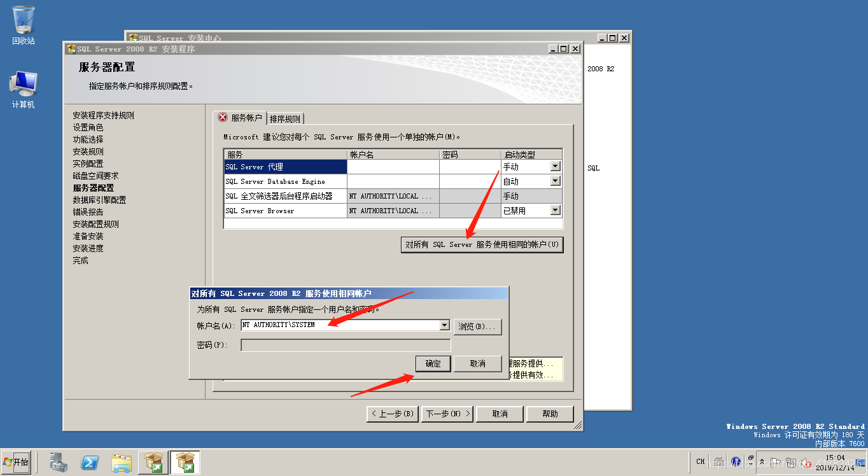The image size is (868, 476).
Task: Click 对所有 SQL Server 服务使用相同的帐户(U) button
Action: click(482, 244)
